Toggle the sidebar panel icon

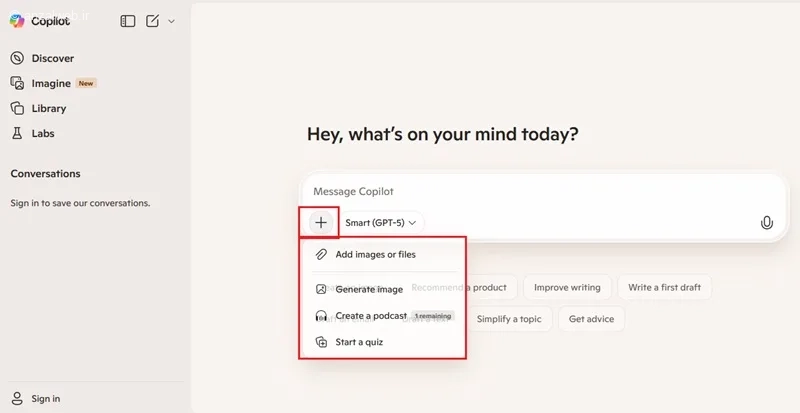click(x=127, y=21)
